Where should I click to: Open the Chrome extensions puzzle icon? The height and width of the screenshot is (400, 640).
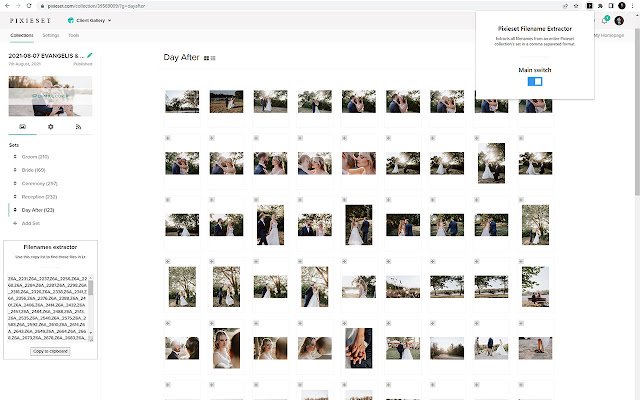coord(600,6)
